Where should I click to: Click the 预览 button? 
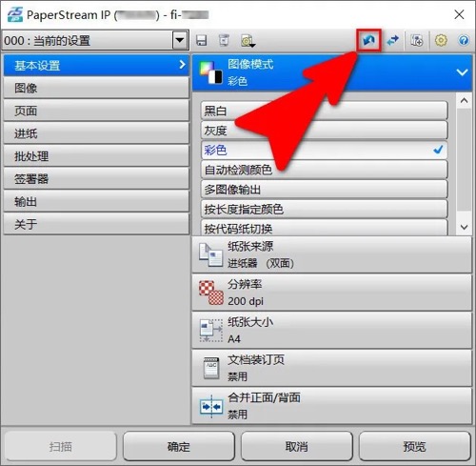pos(415,446)
